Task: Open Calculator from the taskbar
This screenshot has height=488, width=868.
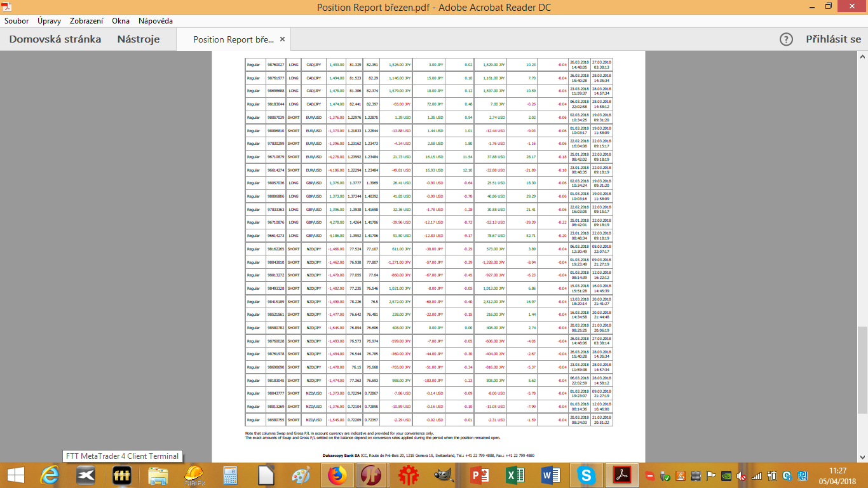Action: click(x=229, y=475)
